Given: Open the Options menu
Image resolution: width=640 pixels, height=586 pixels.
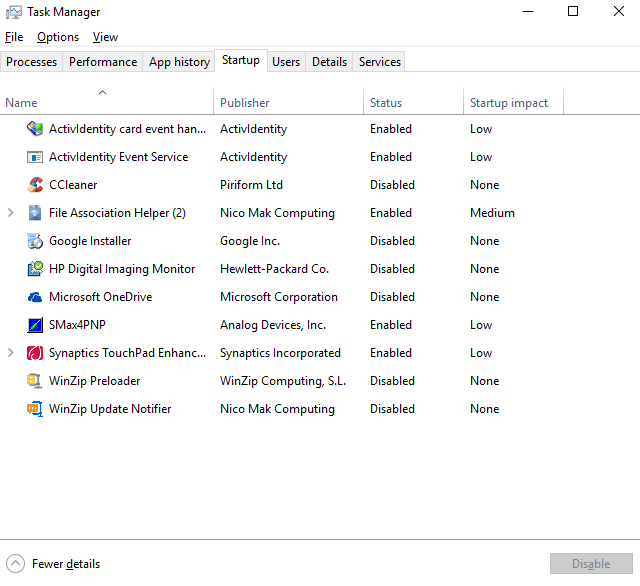Looking at the screenshot, I should [x=58, y=37].
